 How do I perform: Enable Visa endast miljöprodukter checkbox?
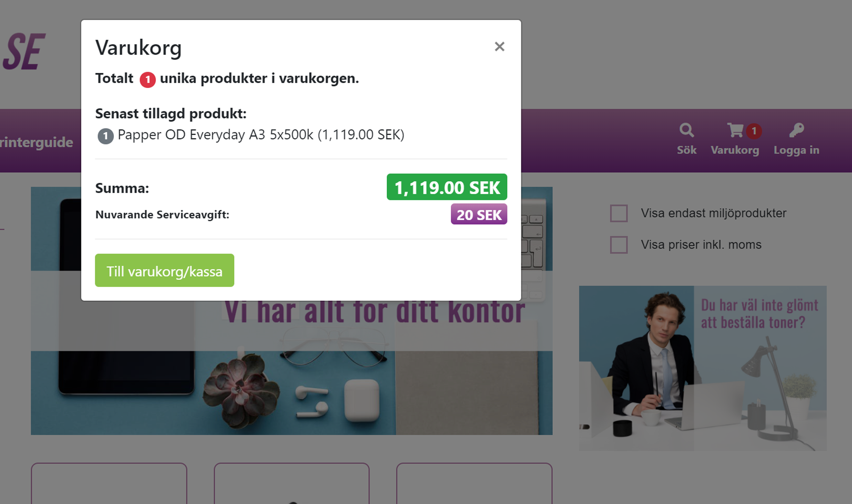click(619, 213)
